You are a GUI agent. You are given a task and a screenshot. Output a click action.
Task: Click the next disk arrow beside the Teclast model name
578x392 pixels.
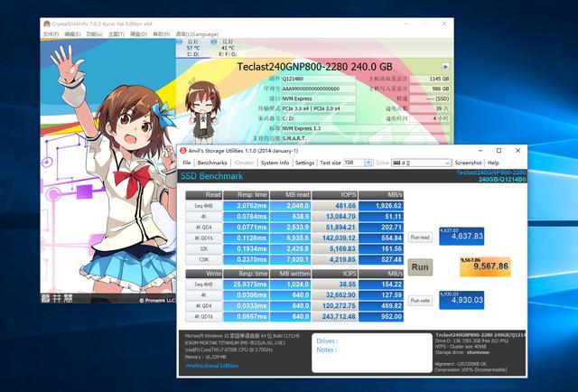click(445, 67)
